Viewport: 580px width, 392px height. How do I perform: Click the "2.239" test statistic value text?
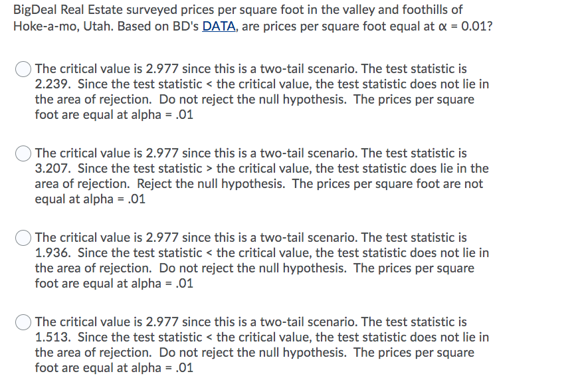(52, 84)
